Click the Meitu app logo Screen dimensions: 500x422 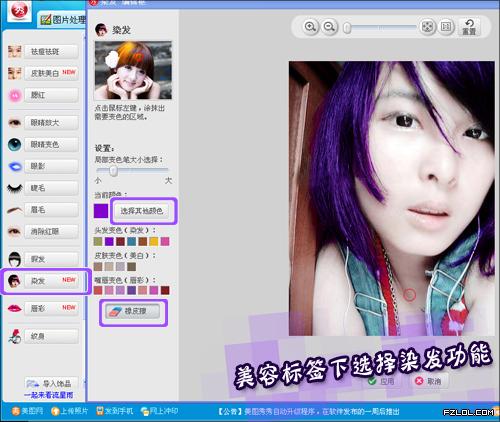pos(20,10)
